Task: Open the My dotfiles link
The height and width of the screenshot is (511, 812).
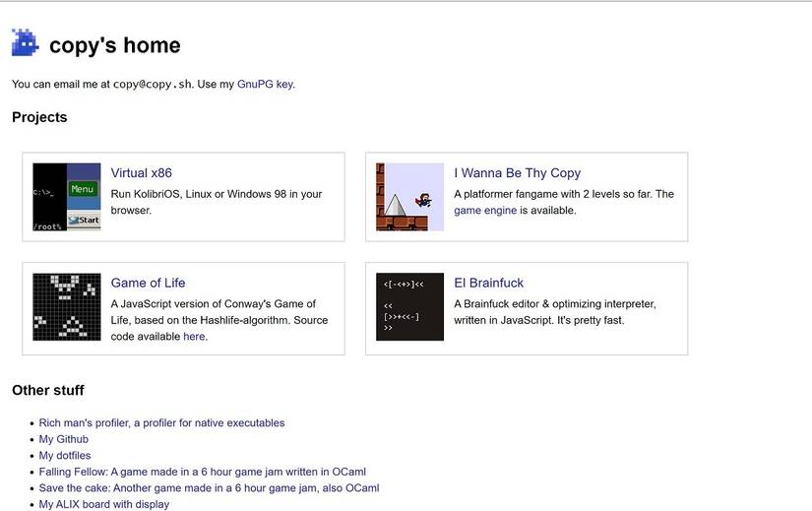Action: pos(65,456)
